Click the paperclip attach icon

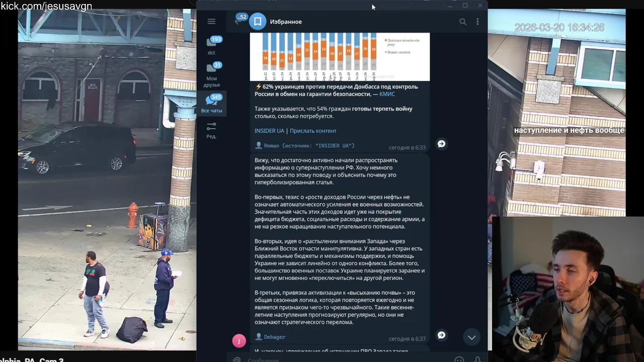click(236, 359)
